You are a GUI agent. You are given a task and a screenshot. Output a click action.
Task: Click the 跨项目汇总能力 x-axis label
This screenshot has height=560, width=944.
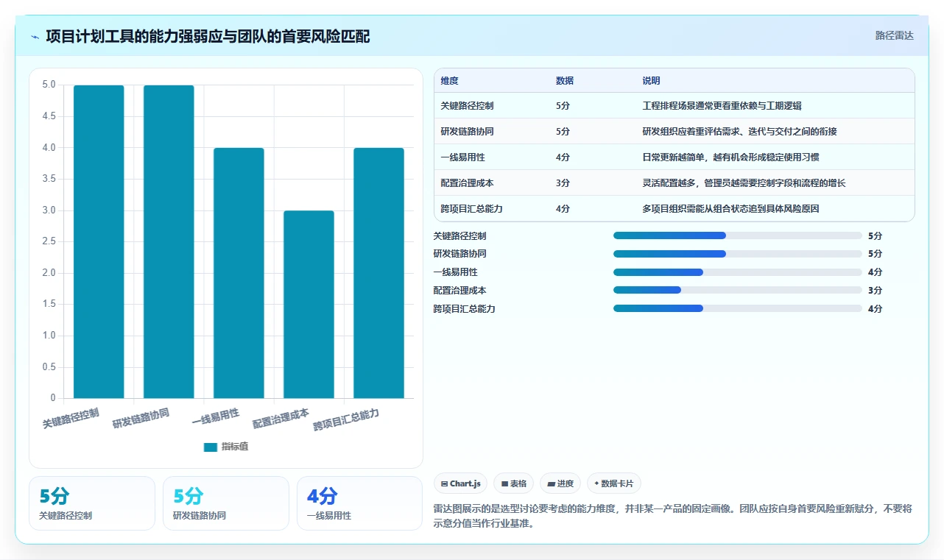pos(346,419)
